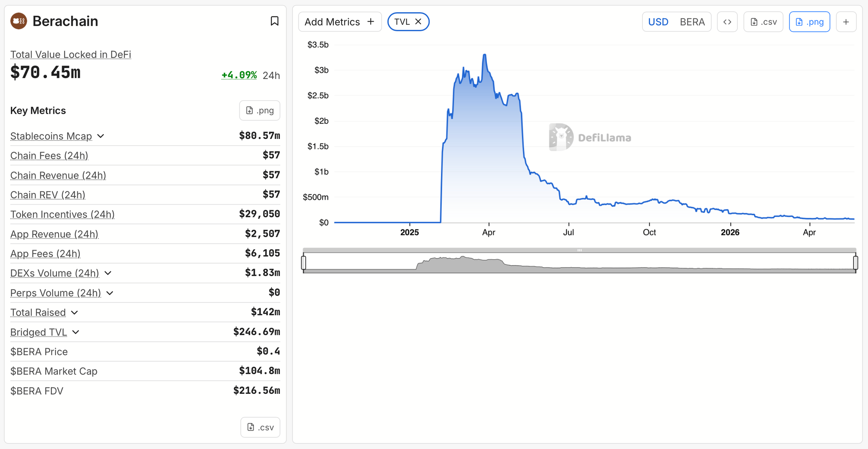Click the Total Value Locked in DeFi label
Viewport: 868px width, 449px height.
pyautogui.click(x=71, y=55)
